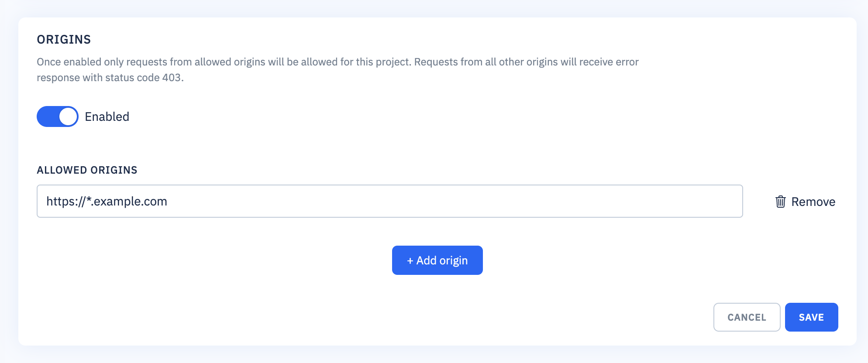Click the plus icon on Add origin button
868x363 pixels.
click(410, 260)
